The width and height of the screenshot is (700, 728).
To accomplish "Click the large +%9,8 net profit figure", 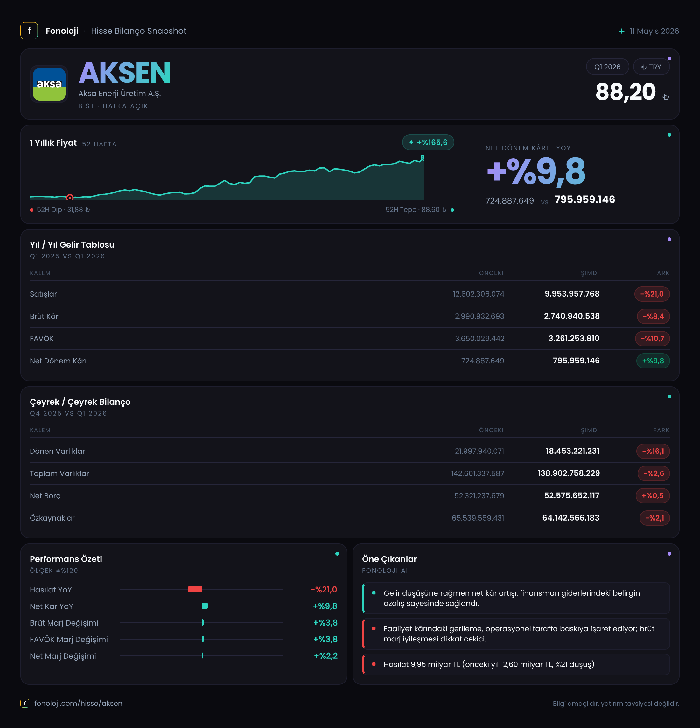I will [536, 171].
